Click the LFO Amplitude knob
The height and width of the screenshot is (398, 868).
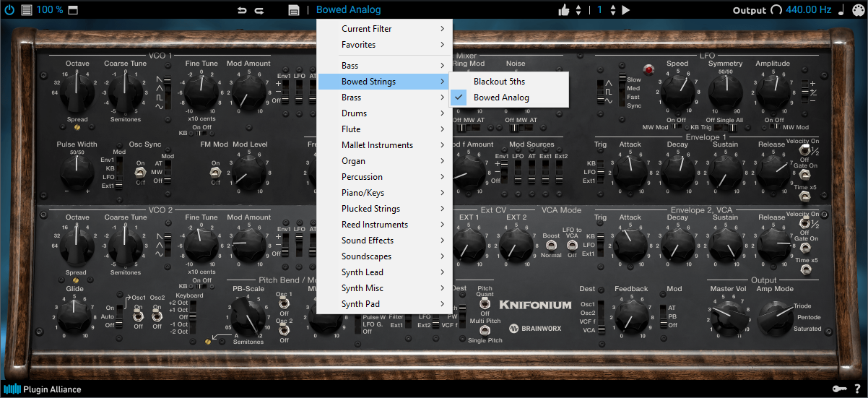[773, 92]
